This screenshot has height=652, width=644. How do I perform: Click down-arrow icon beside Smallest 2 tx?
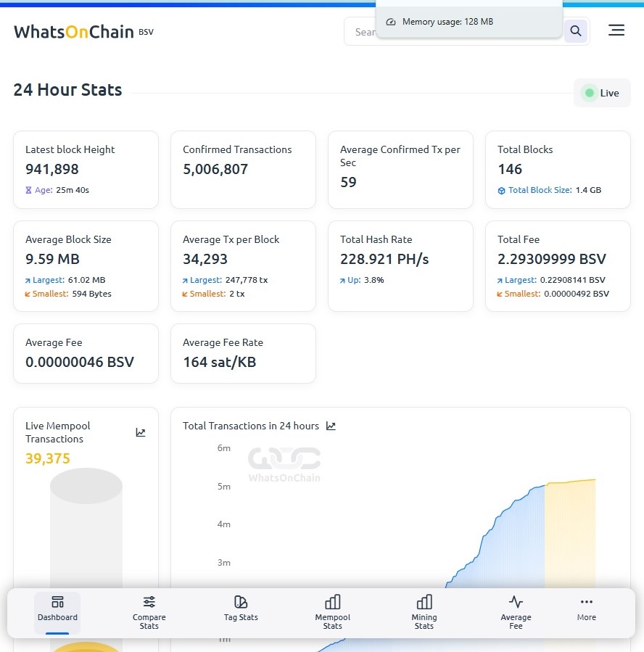[185, 294]
